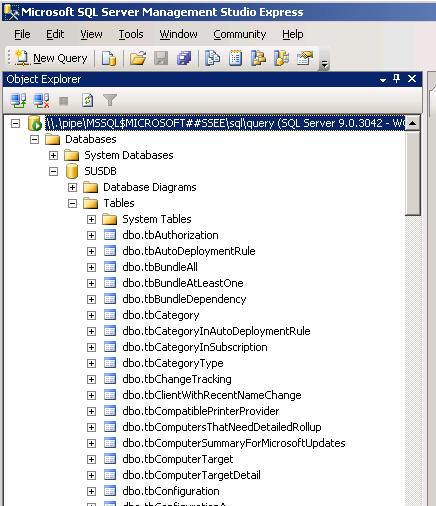
Task: Collapse the Tables folder
Action: pyautogui.click(x=72, y=203)
